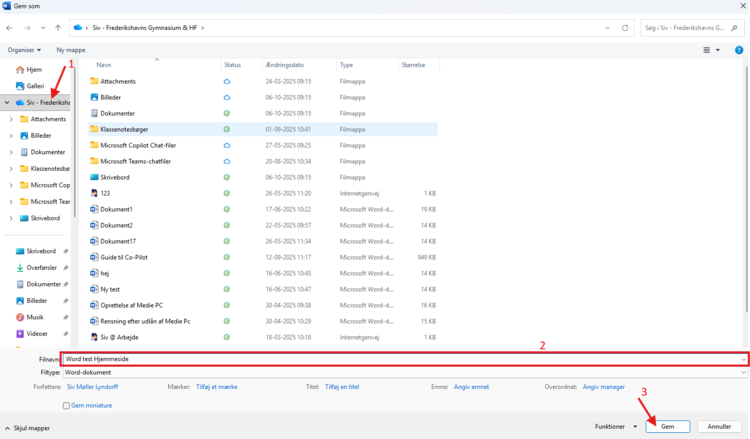This screenshot has width=750, height=439.
Task: Click the Up one level arrow
Action: pyautogui.click(x=60, y=28)
